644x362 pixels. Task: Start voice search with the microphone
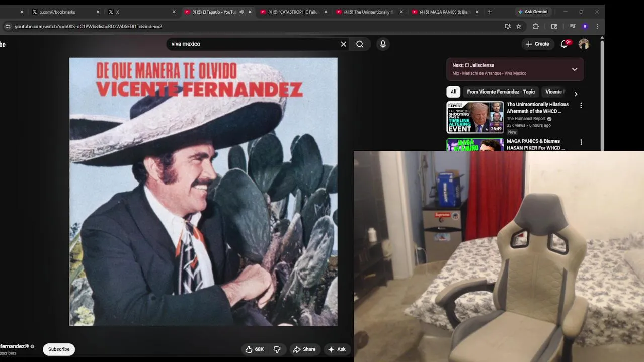click(x=383, y=44)
